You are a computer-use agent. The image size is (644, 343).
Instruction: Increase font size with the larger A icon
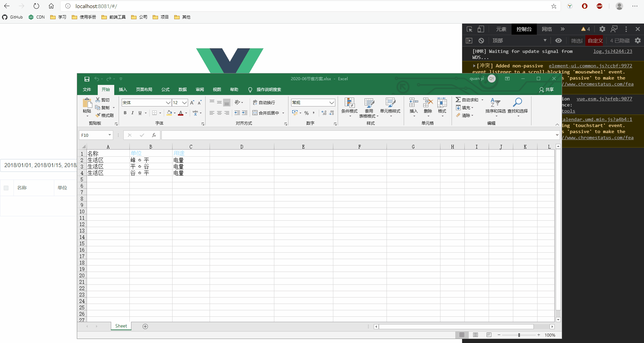tap(192, 102)
